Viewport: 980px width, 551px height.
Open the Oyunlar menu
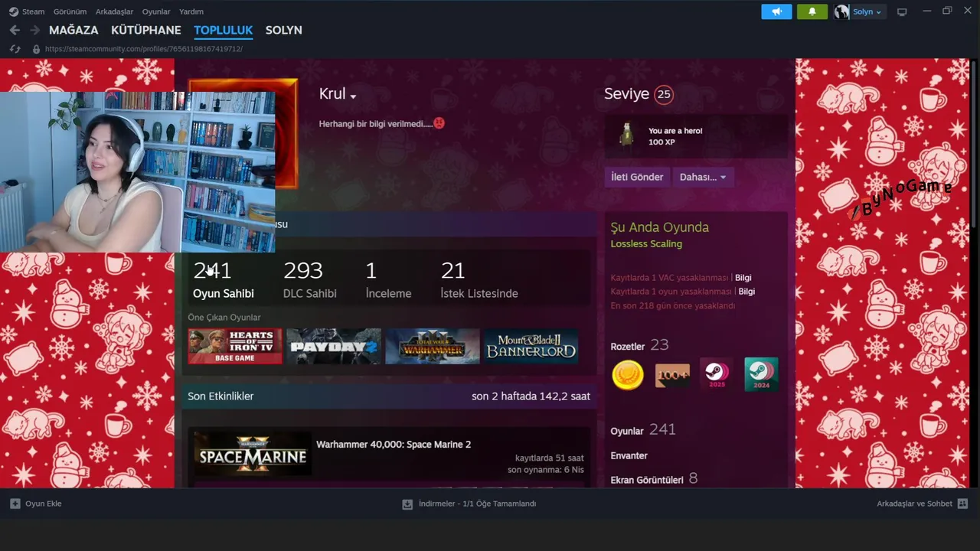(x=156, y=11)
